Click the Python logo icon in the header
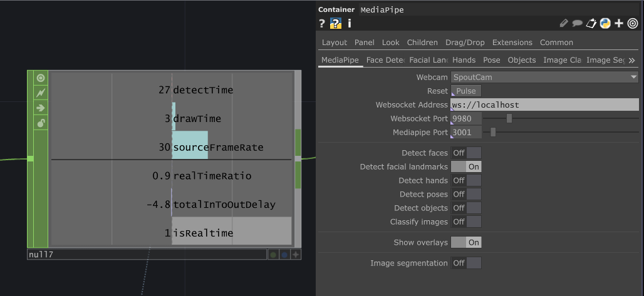 (x=605, y=23)
